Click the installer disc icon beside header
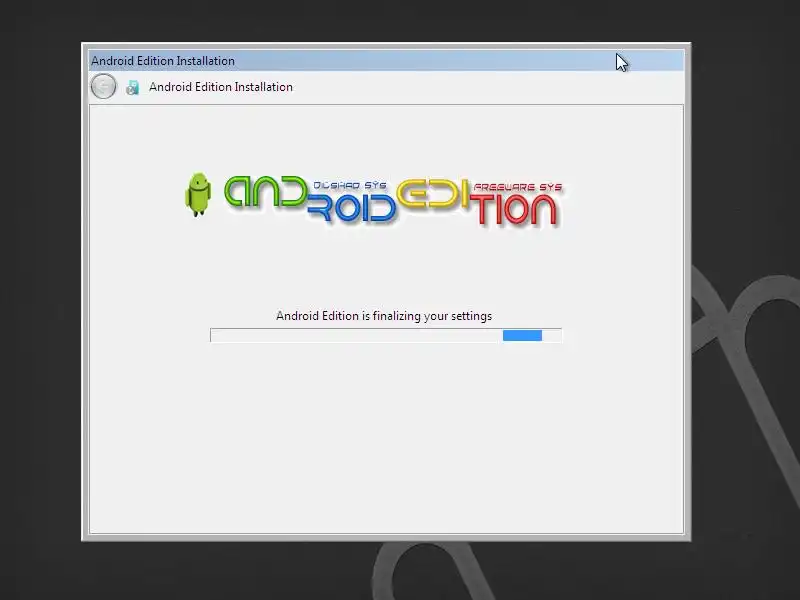The width and height of the screenshot is (800, 600). click(133, 87)
